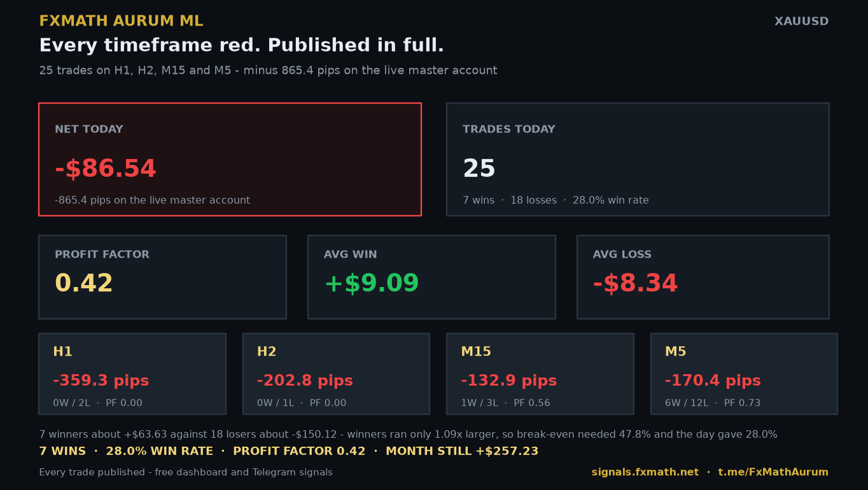Image resolution: width=868 pixels, height=490 pixels.
Task: Click the NET TODAY card label
Action: (89, 129)
